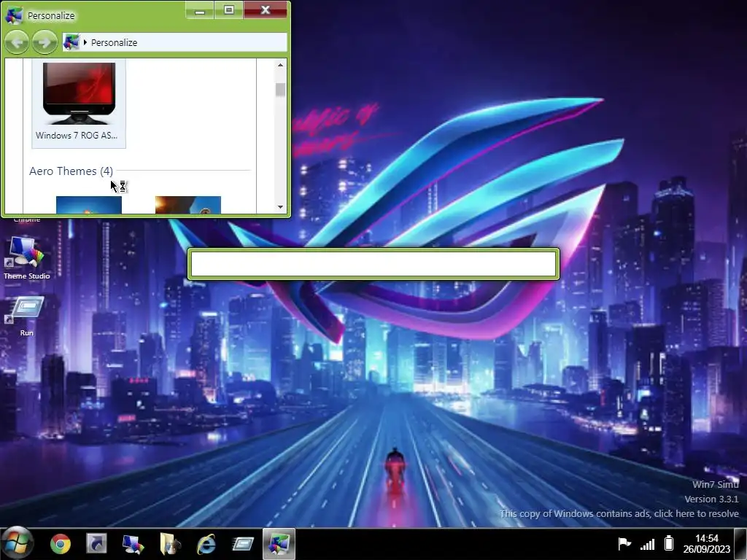Viewport: 747px width, 560px height.
Task: Expand the breadcrumb arrow before Personalize
Action: pos(85,42)
